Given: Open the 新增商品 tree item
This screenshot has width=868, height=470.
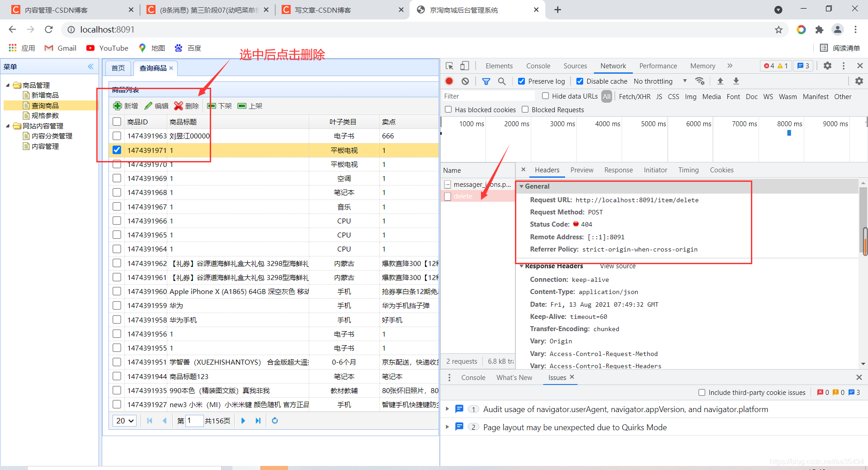Looking at the screenshot, I should click(x=45, y=95).
